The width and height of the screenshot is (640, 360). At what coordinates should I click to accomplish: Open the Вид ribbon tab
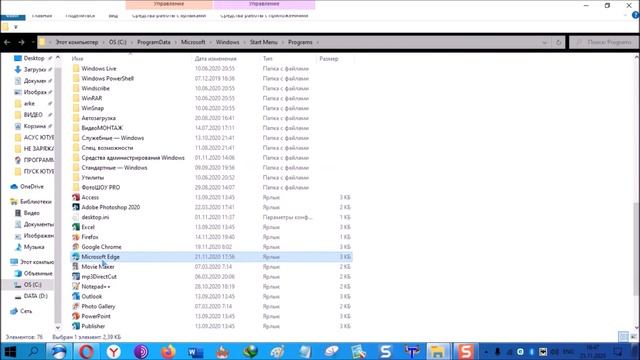pyautogui.click(x=113, y=16)
